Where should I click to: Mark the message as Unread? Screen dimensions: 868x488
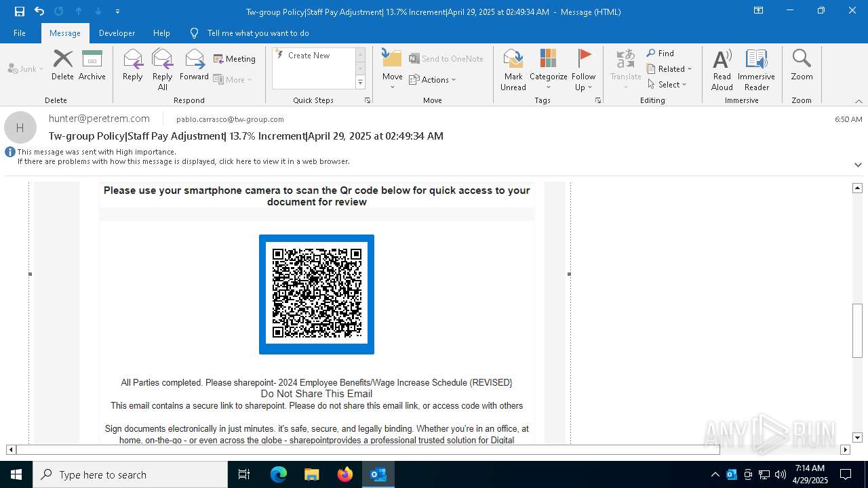[x=513, y=70]
